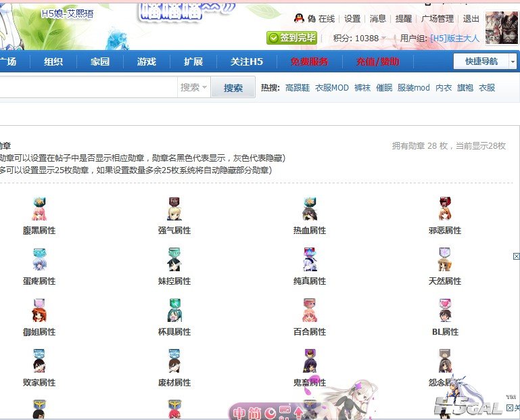This screenshot has height=420, width=520.
Task: Open the 衣服MOD hot search link
Action: (332, 88)
